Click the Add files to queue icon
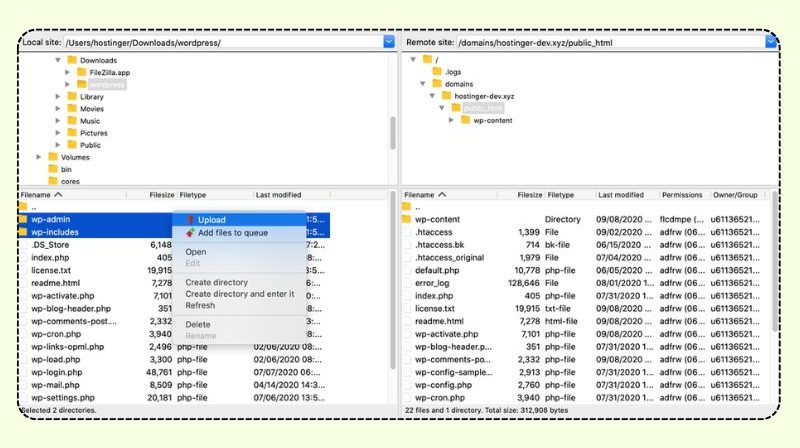The width and height of the screenshot is (800, 448). point(190,233)
